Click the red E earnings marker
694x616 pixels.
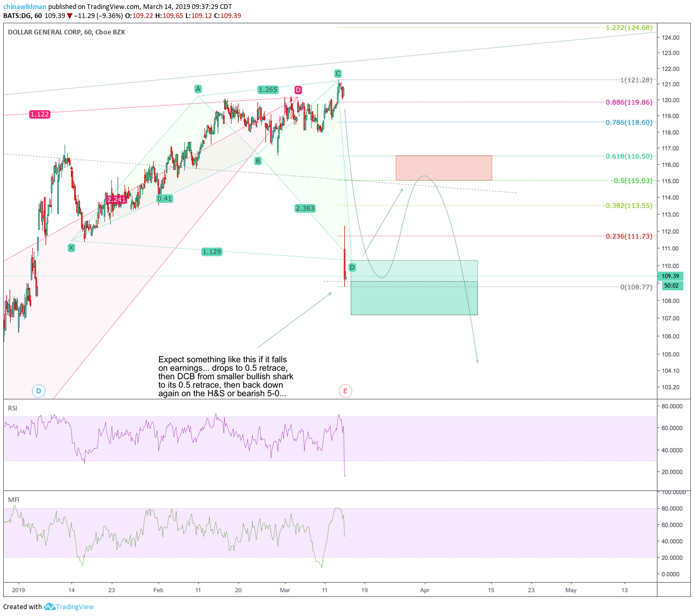[345, 391]
